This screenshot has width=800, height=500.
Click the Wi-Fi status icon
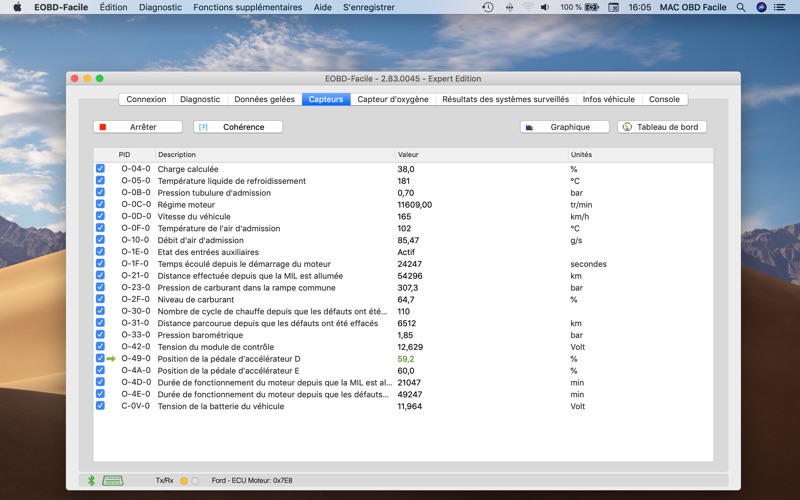click(x=528, y=7)
